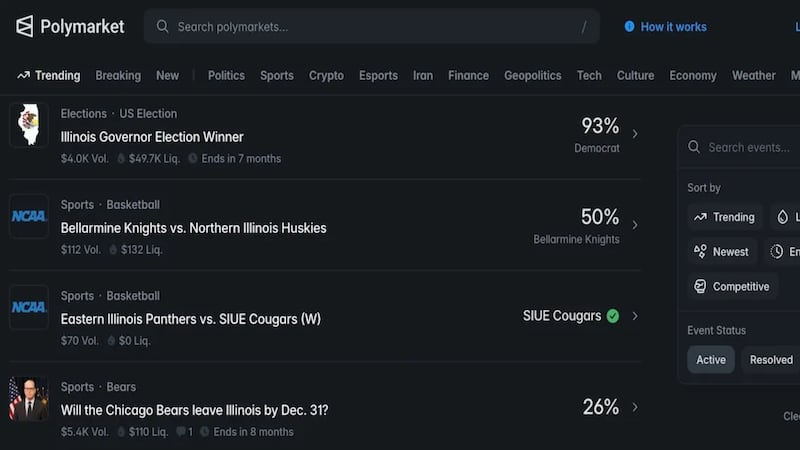Click the Competitive sort icon

tap(700, 287)
